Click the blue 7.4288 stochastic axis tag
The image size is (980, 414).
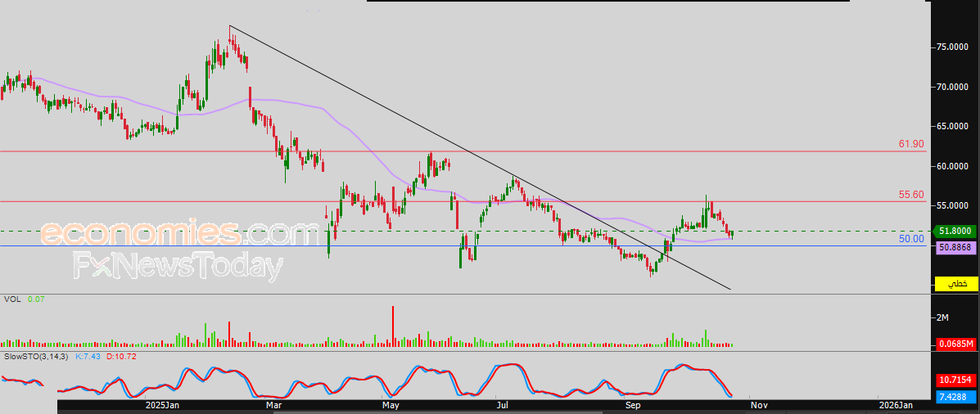click(x=955, y=396)
